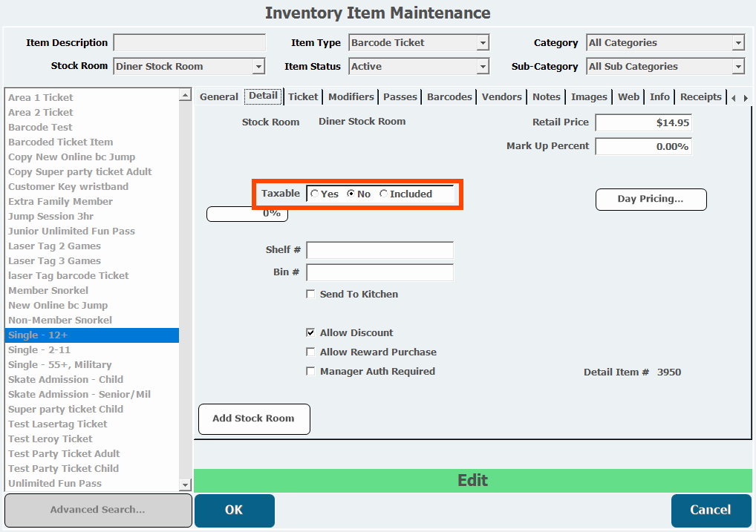
Task: Click the Retail Price field
Action: point(643,123)
